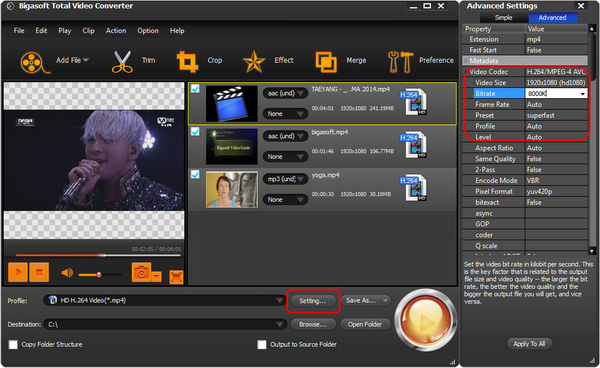Viewport: 600px width, 368px height.
Task: Open the Edit menu
Action: [x=41, y=31]
